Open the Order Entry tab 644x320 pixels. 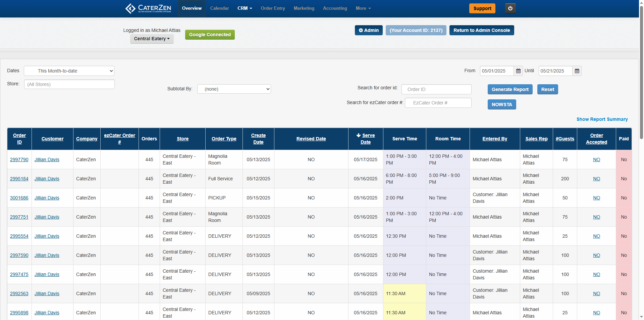[x=273, y=8]
